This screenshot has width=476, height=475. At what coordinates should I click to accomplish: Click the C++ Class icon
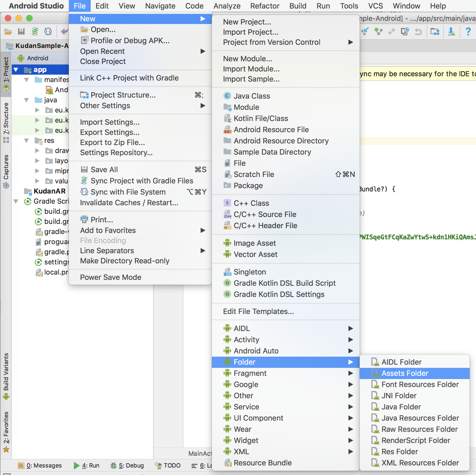(x=227, y=203)
